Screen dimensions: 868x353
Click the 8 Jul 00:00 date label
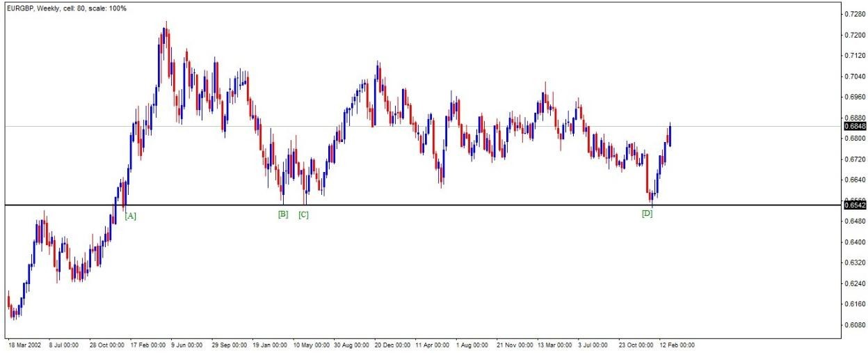coord(63,345)
